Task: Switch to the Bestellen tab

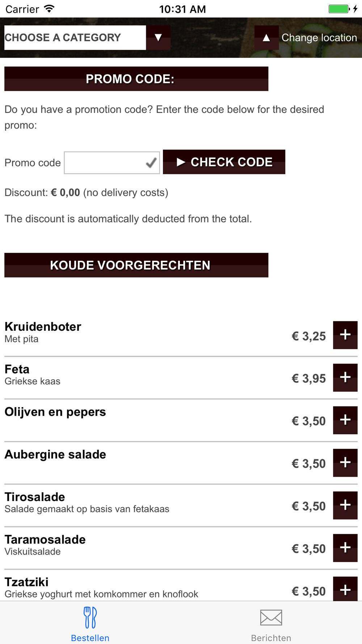Action: tap(90, 624)
